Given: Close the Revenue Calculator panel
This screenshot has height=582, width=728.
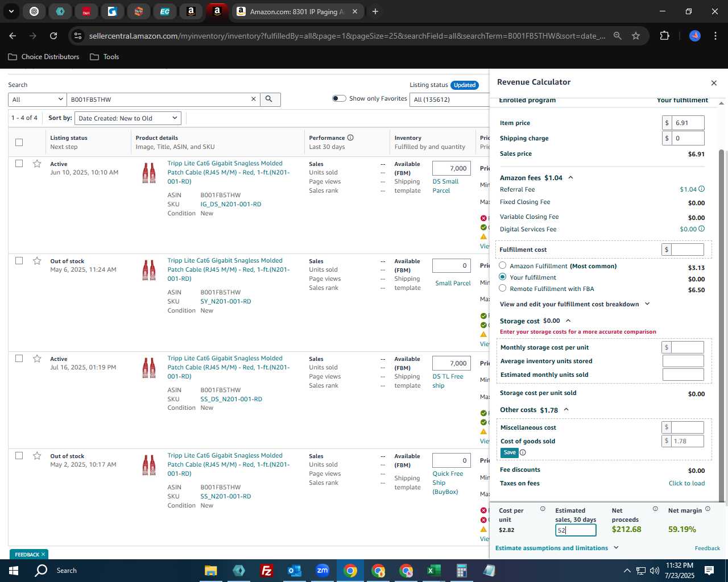Looking at the screenshot, I should (x=714, y=83).
